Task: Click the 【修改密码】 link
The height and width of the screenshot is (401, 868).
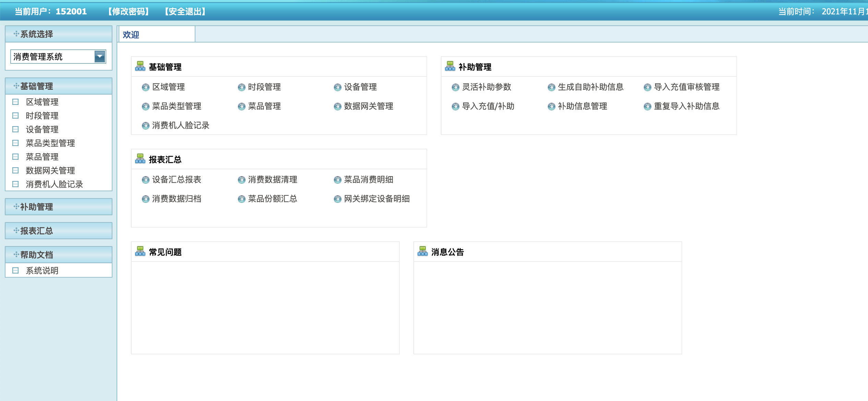Action: (x=129, y=12)
